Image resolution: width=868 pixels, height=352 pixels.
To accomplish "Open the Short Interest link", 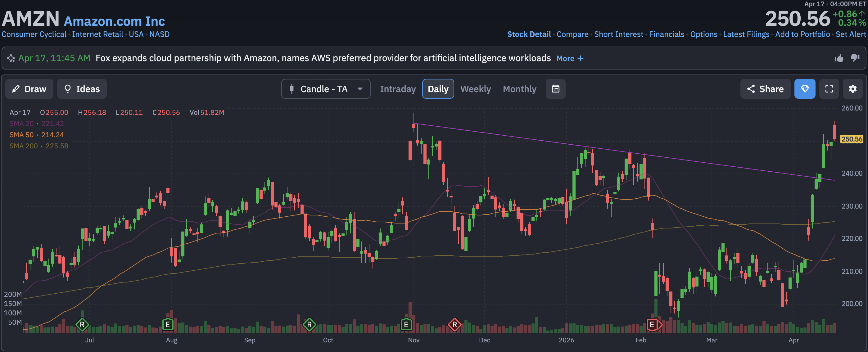I will 618,34.
